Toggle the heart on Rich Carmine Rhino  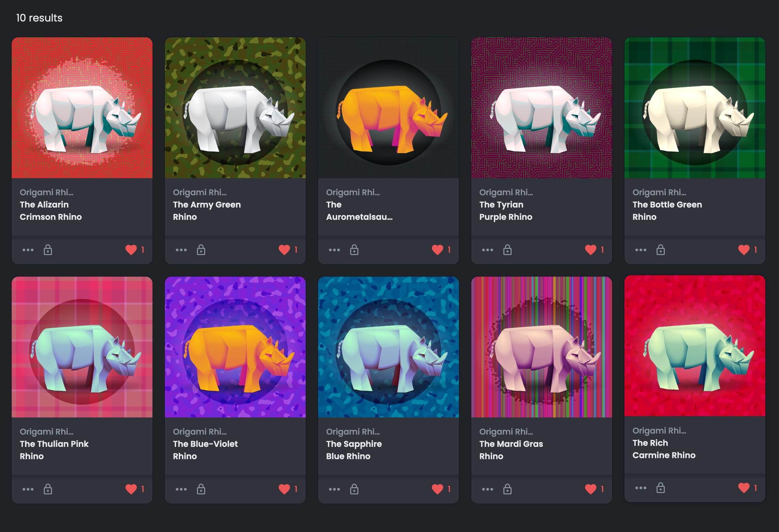click(744, 488)
